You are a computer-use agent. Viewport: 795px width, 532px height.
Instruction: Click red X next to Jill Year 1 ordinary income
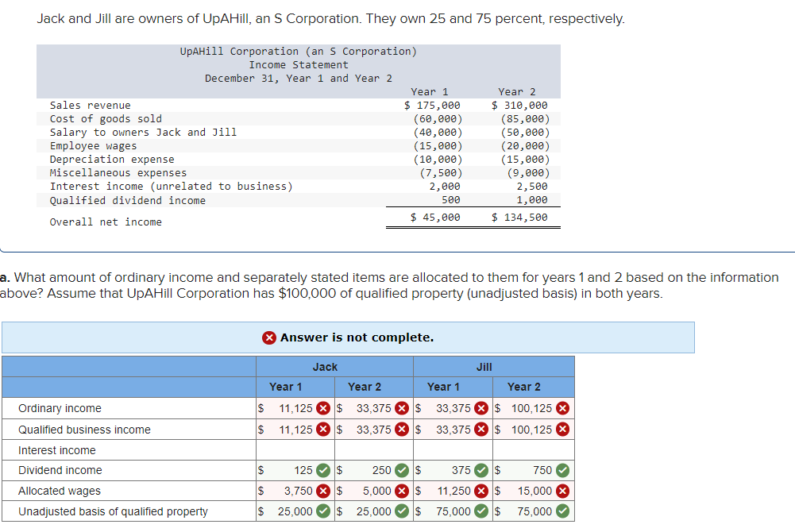coord(481,408)
